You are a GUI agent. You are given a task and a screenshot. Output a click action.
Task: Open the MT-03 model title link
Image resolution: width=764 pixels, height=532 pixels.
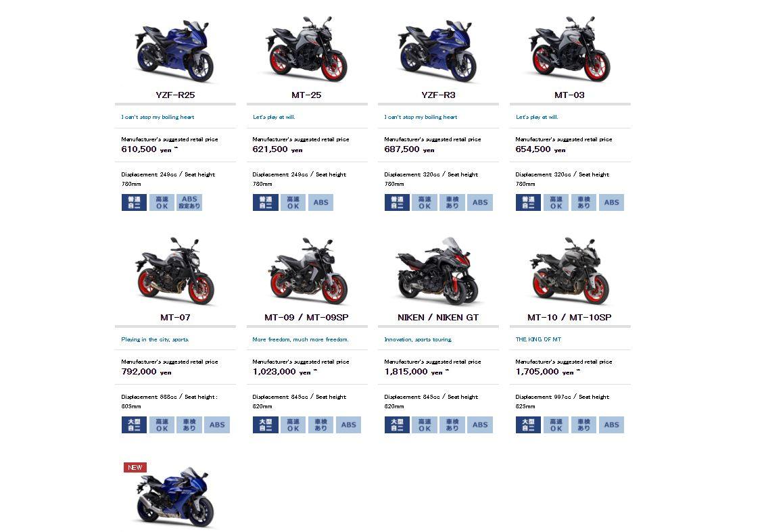coord(569,95)
